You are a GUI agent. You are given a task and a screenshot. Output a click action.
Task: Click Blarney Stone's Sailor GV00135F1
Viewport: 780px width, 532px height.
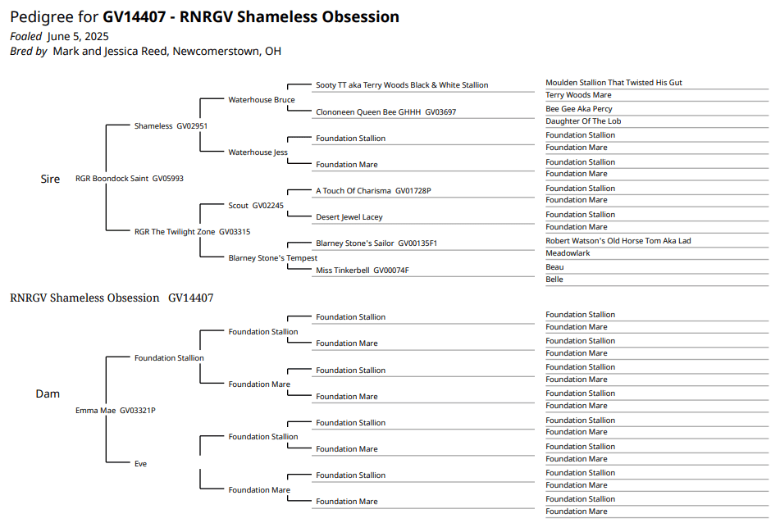tap(376, 243)
